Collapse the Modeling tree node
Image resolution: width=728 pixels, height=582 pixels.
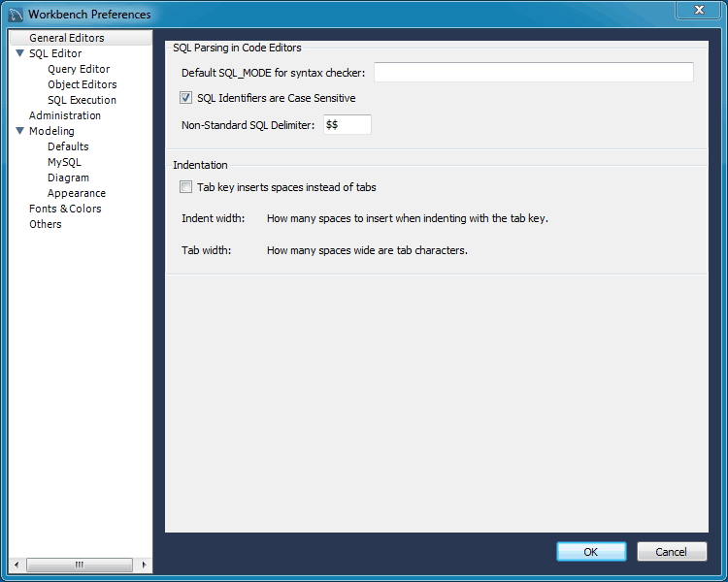[x=20, y=131]
